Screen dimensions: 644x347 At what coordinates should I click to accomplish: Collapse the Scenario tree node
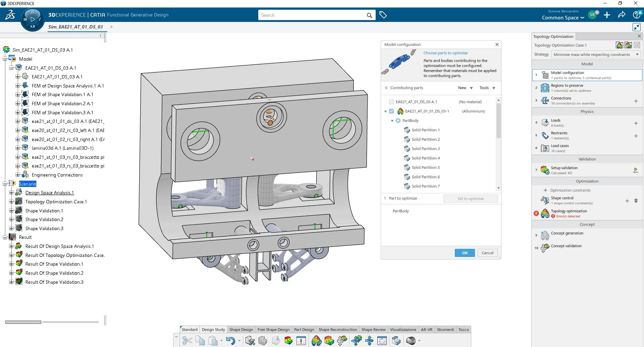[x=5, y=184]
